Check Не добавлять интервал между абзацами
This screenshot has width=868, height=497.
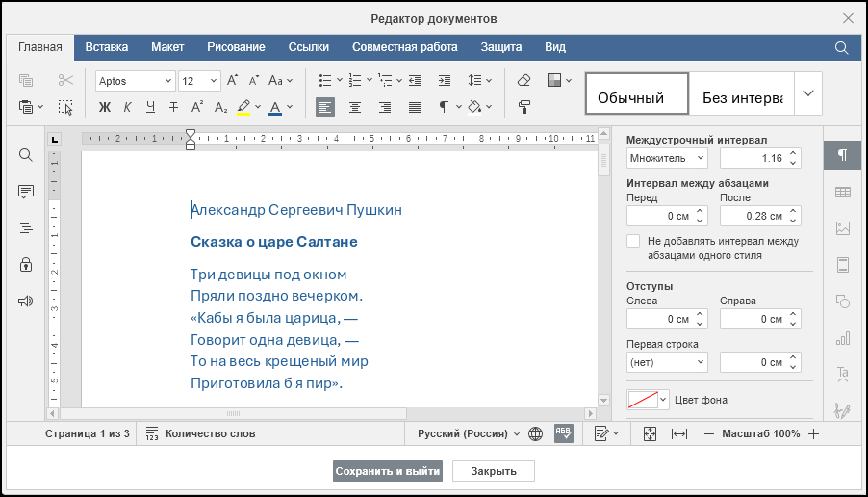tap(633, 241)
